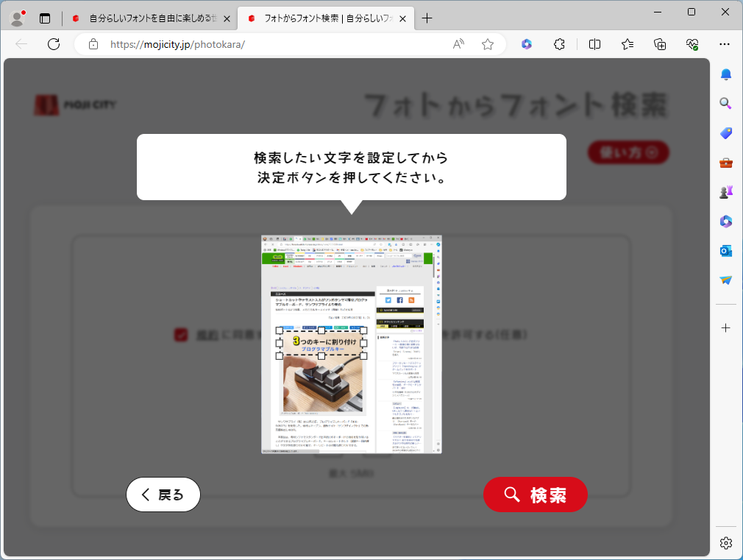Open a new browser tab

tap(427, 18)
